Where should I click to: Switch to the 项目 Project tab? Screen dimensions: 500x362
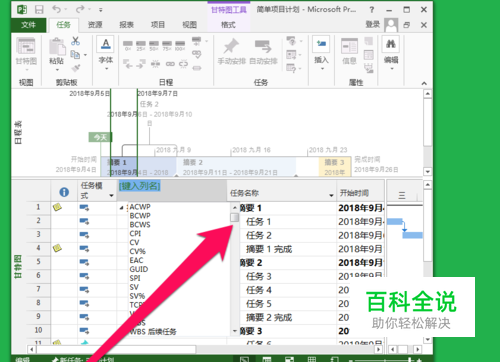(x=158, y=25)
